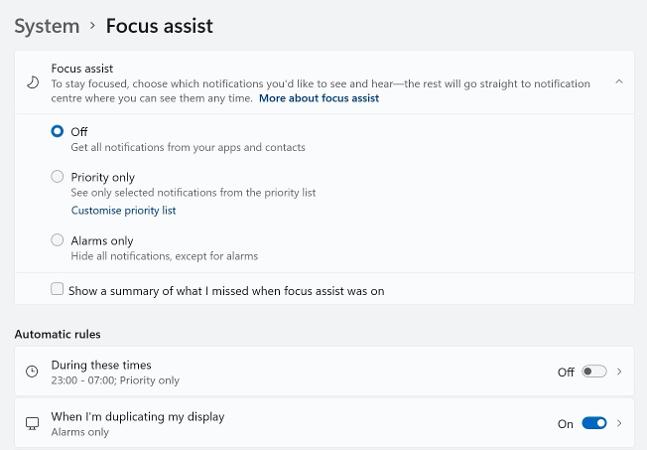This screenshot has width=647, height=450.
Task: Collapse the Focus assist section chevron
Action: [x=619, y=82]
